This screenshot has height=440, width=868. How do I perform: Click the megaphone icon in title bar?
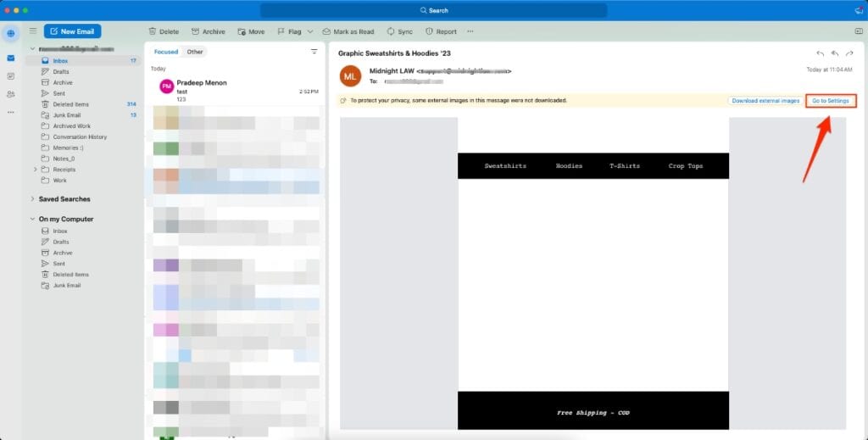(860, 10)
